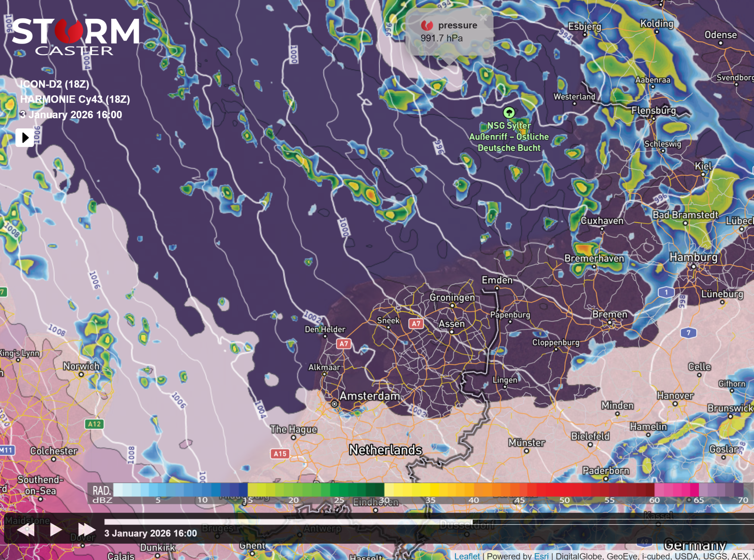Viewport: 754px width, 560px height.
Task: Click the Aabenraa city label
Action: tap(653, 80)
